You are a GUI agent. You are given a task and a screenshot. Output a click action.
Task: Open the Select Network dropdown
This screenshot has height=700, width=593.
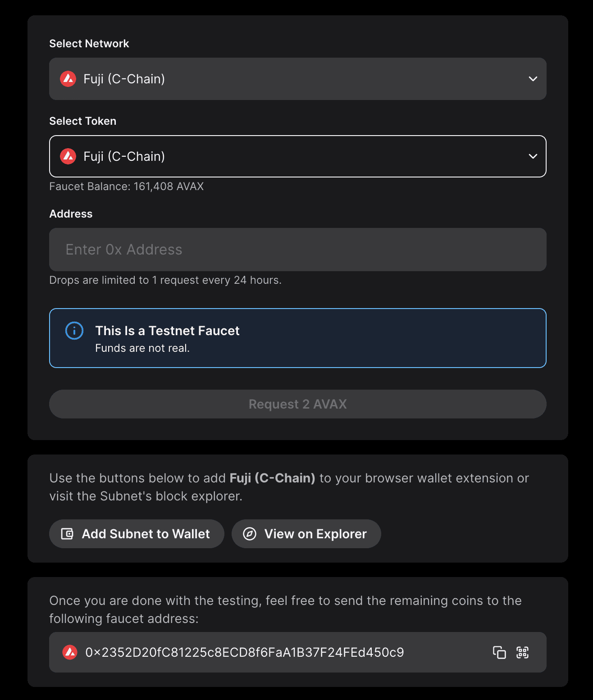coord(297,79)
